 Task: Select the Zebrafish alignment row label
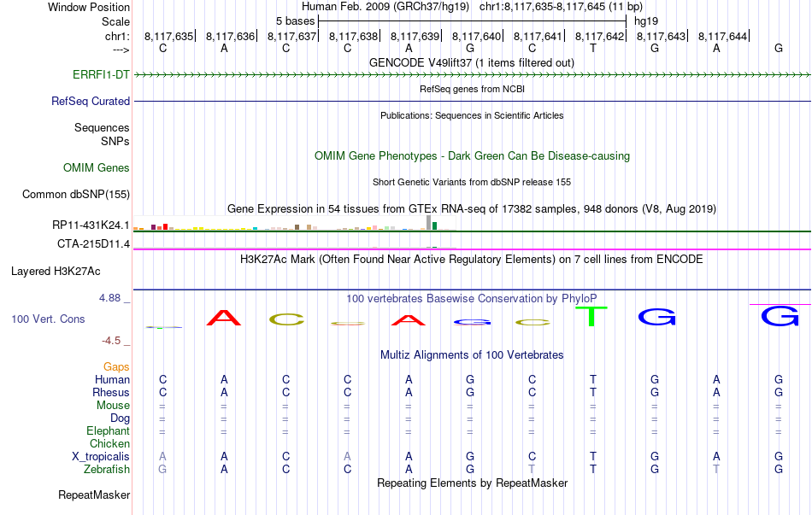pyautogui.click(x=107, y=469)
